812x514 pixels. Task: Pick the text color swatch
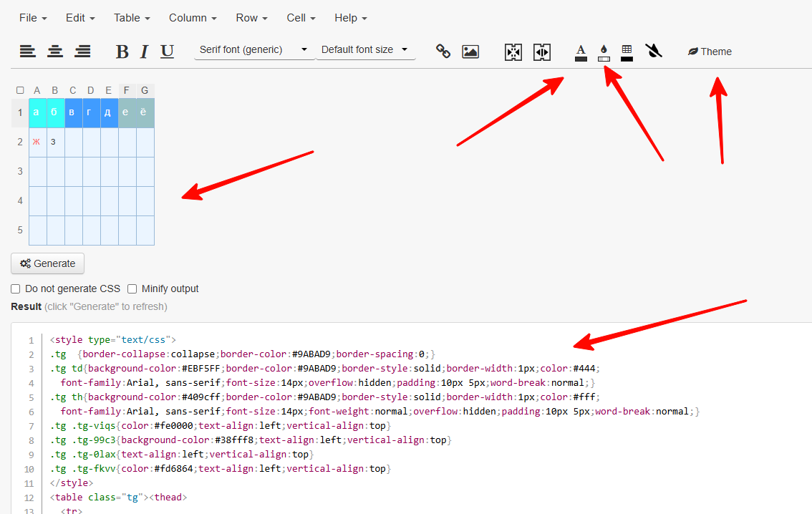[x=581, y=52]
